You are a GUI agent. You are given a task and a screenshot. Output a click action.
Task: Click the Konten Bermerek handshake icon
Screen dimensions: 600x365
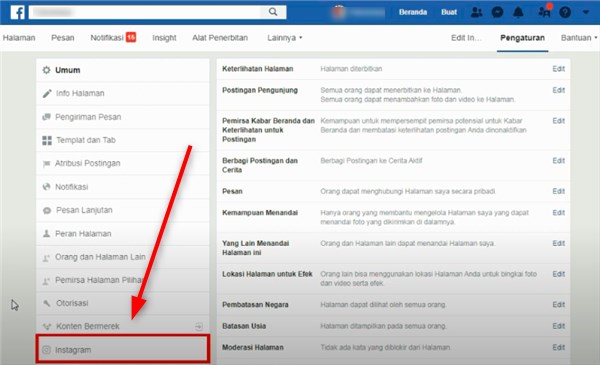[47, 326]
